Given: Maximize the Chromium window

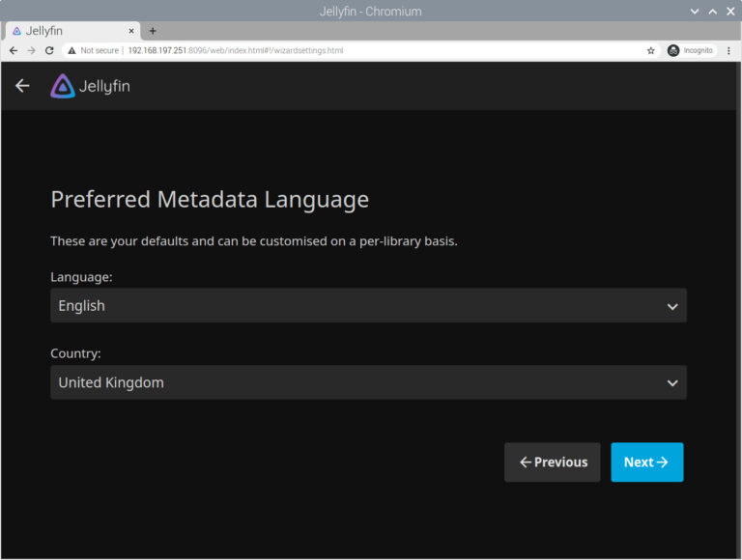Looking at the screenshot, I should tap(713, 11).
